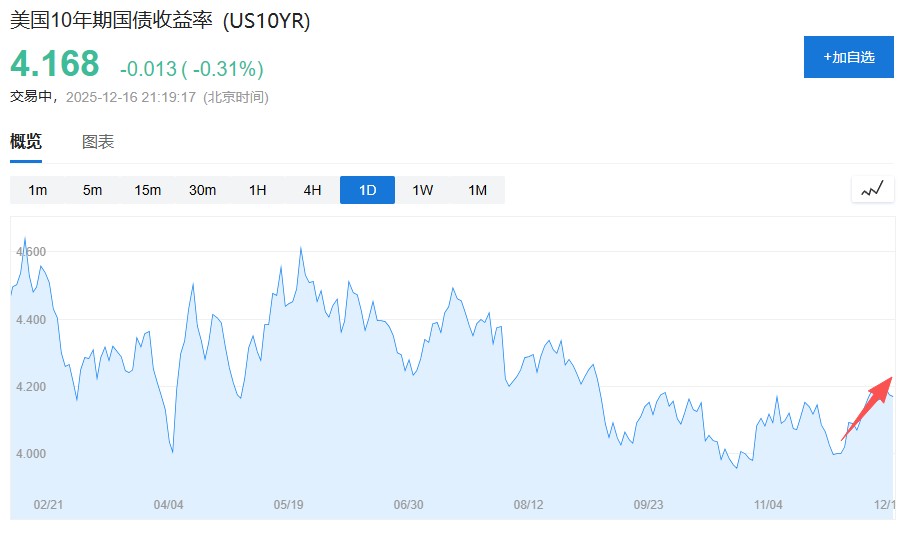Pick the 4H chart interval
Viewport: 913px width, 534px height.
point(313,190)
